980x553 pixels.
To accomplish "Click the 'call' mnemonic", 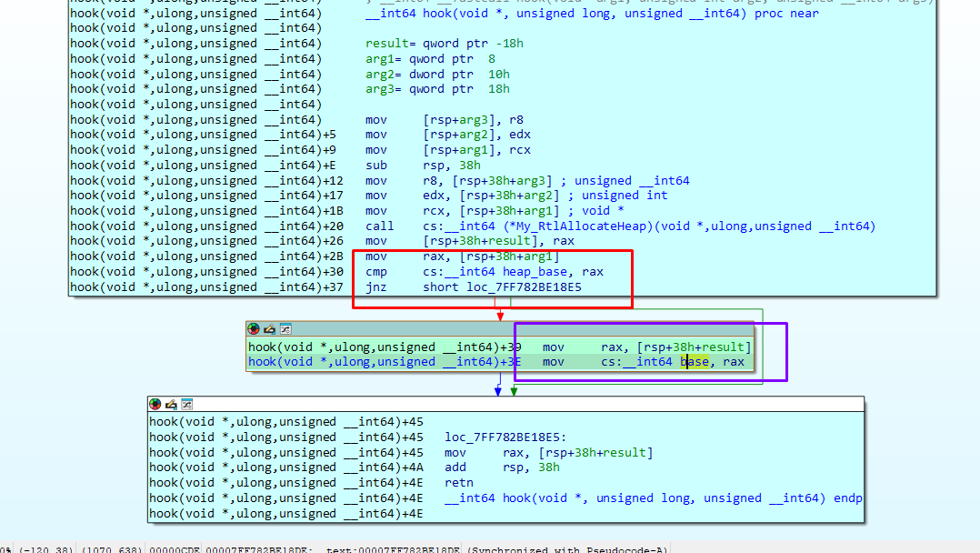I will [x=380, y=226].
